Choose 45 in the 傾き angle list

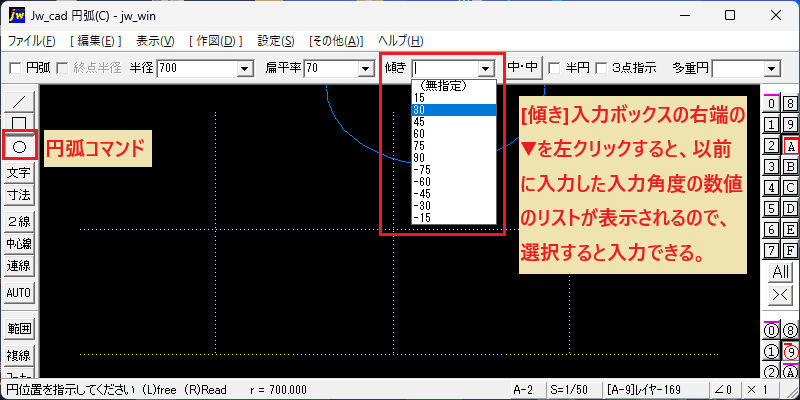(x=454, y=122)
